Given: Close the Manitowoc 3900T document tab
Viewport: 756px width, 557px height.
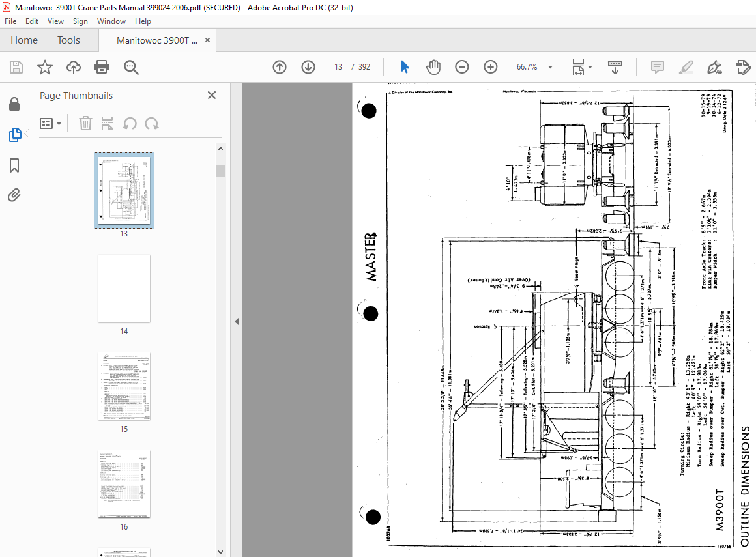Looking at the screenshot, I should pyautogui.click(x=207, y=40).
